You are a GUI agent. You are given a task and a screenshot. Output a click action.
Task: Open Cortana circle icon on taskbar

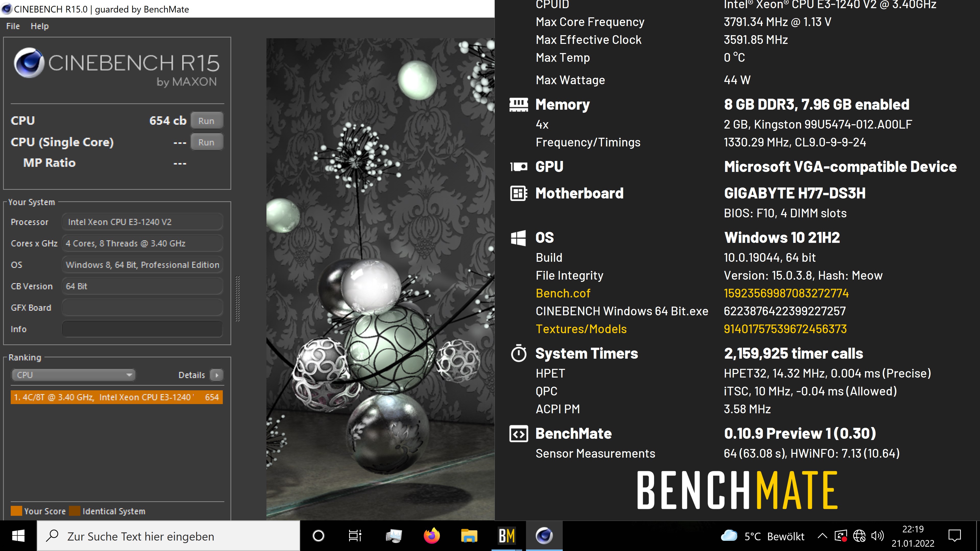pos(318,536)
